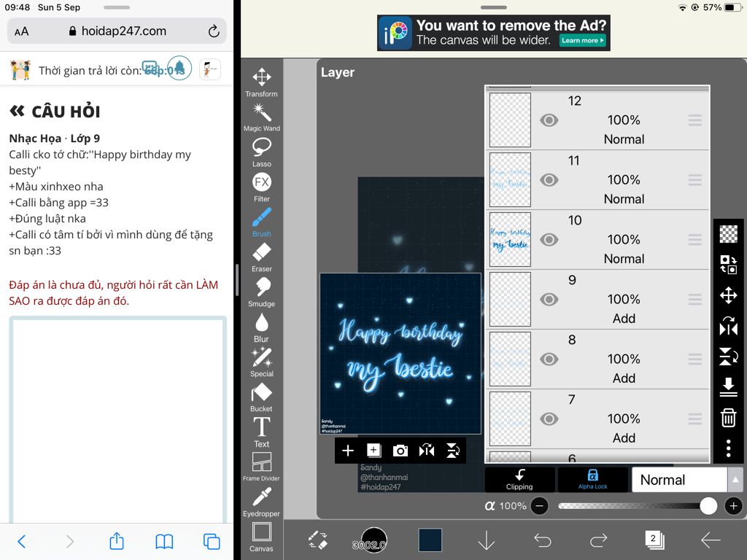The width and height of the screenshot is (747, 560).
Task: Switch brush and eraser toggle in bottom bar
Action: [318, 540]
